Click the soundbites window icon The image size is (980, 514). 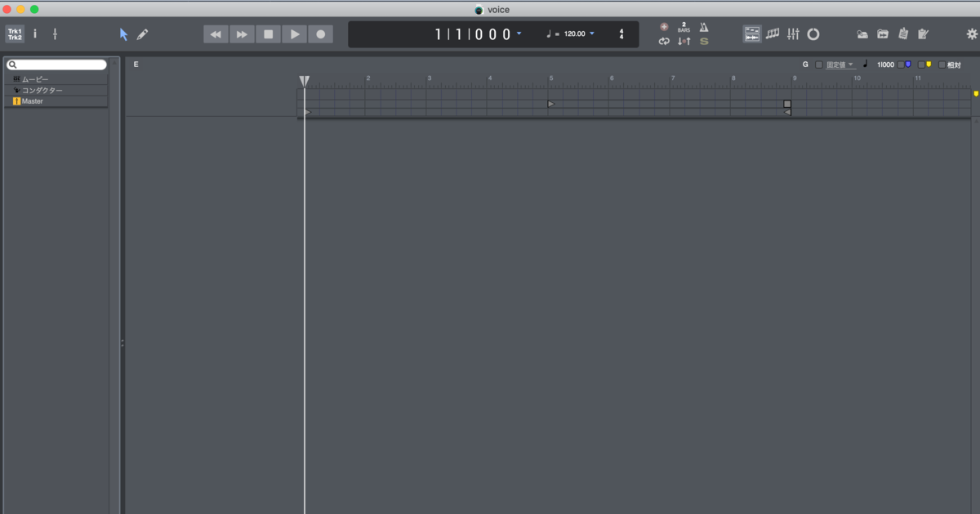(862, 34)
